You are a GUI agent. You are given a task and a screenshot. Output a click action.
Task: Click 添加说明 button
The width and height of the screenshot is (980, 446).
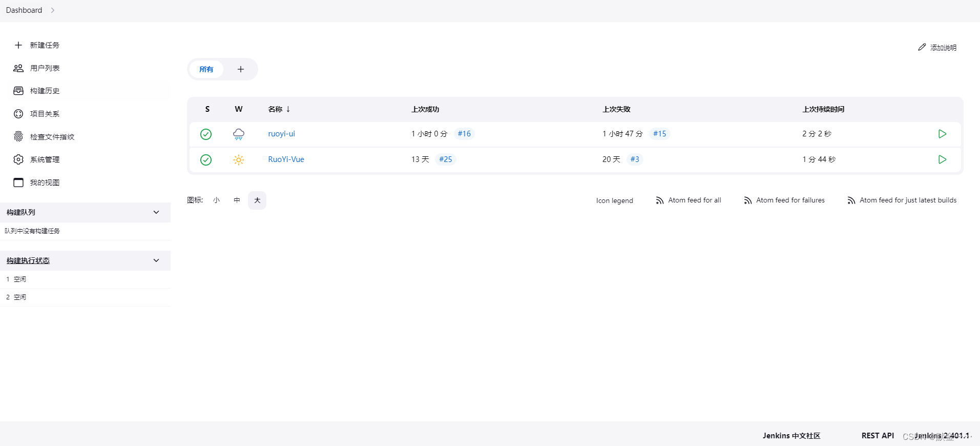937,47
